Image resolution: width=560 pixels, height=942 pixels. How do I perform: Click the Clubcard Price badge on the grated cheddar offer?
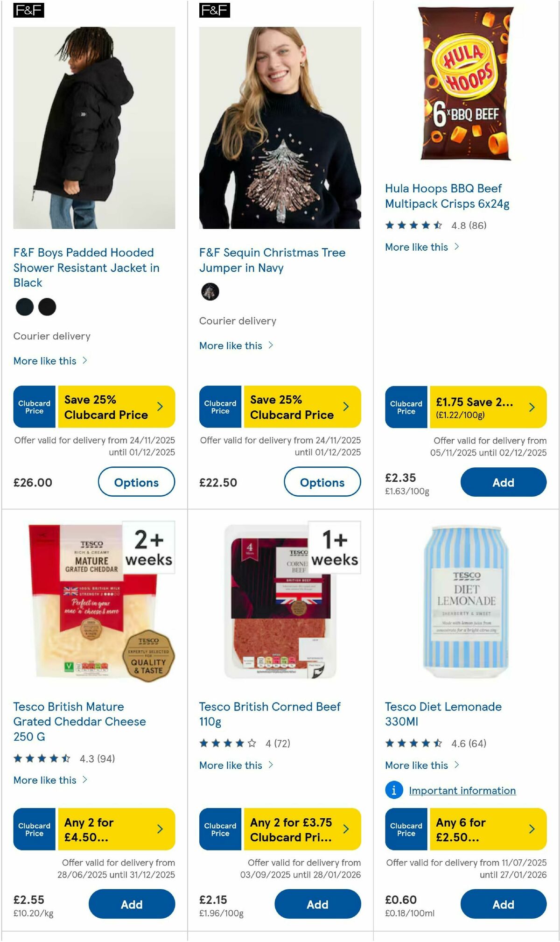(34, 829)
